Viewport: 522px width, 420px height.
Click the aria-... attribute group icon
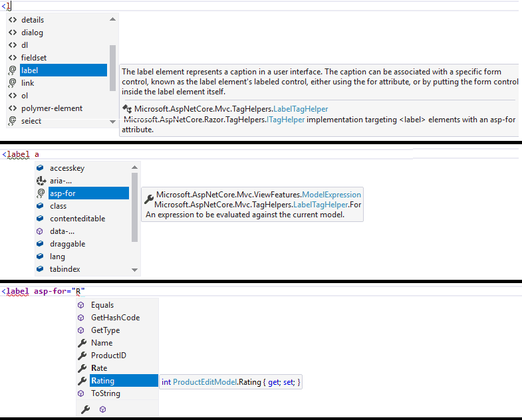click(40, 181)
